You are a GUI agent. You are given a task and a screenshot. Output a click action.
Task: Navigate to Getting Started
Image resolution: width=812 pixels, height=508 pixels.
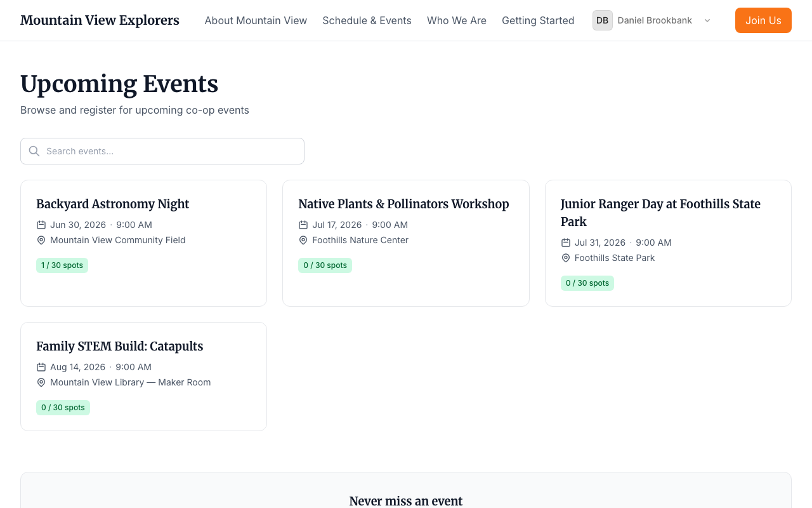538,20
